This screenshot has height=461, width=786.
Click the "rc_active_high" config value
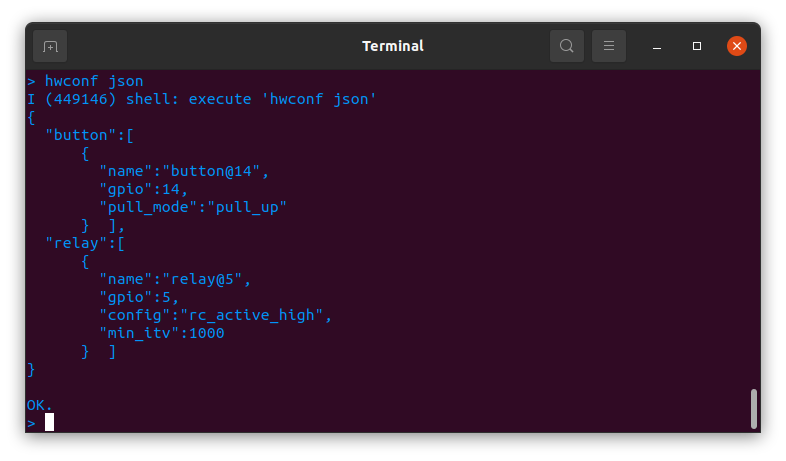(251, 315)
